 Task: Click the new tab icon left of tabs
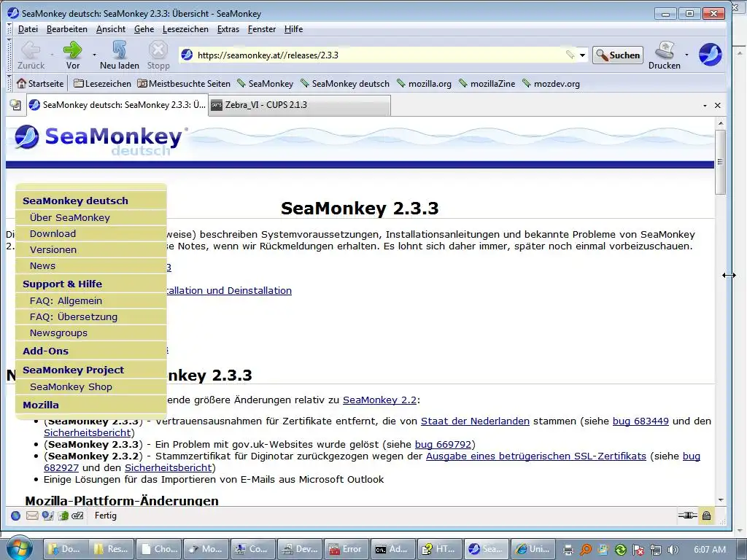(x=15, y=105)
